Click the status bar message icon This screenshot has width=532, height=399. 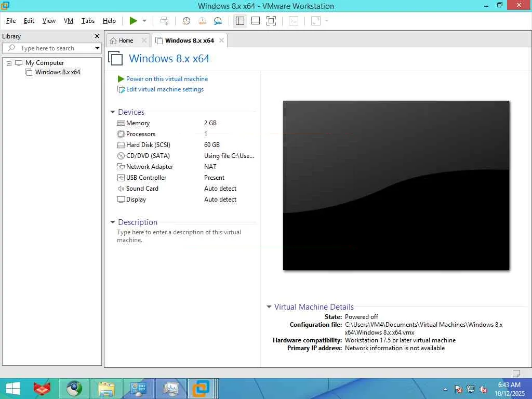point(516,373)
